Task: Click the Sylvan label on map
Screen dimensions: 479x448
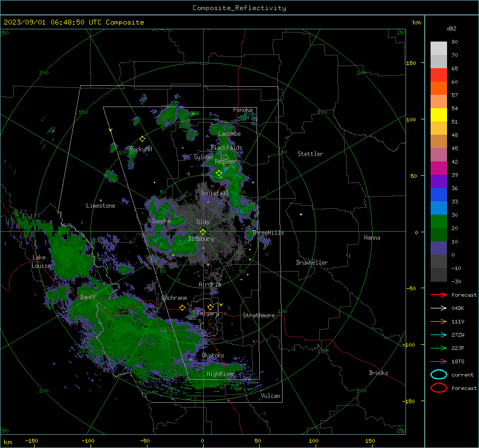Action: (203, 157)
